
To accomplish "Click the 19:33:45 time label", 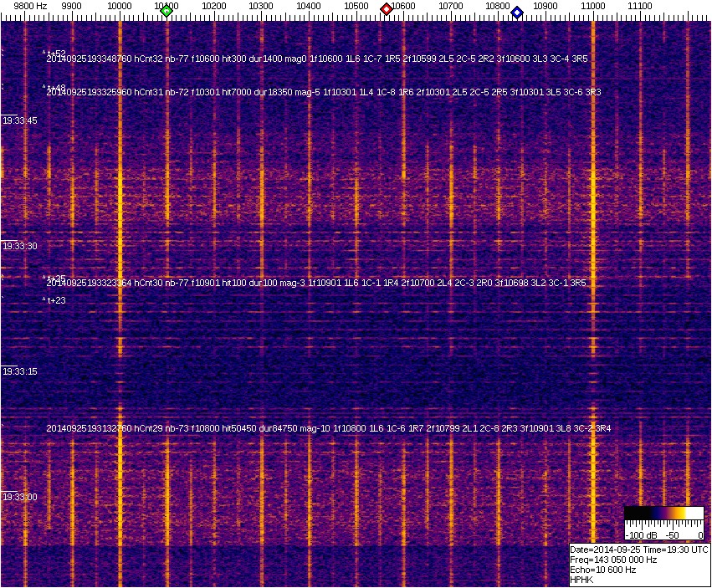I will pyautogui.click(x=19, y=121).
